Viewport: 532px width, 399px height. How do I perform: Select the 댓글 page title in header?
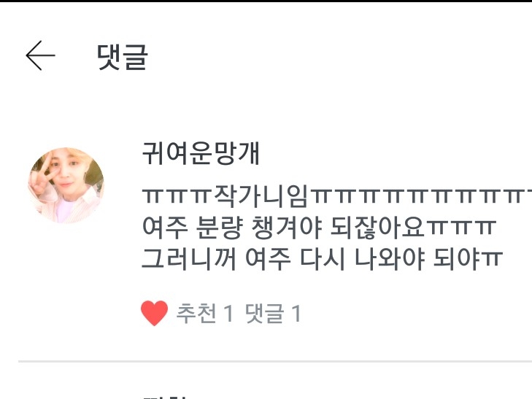point(122,57)
